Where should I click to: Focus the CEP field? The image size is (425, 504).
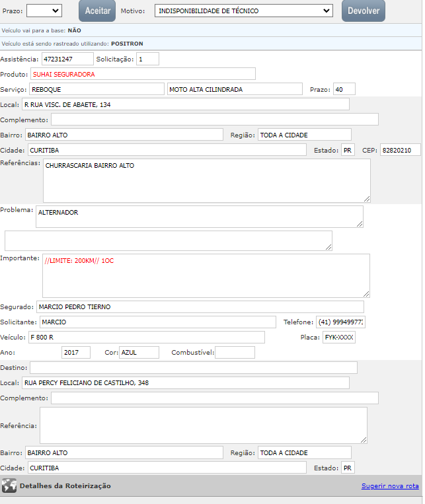pos(401,150)
